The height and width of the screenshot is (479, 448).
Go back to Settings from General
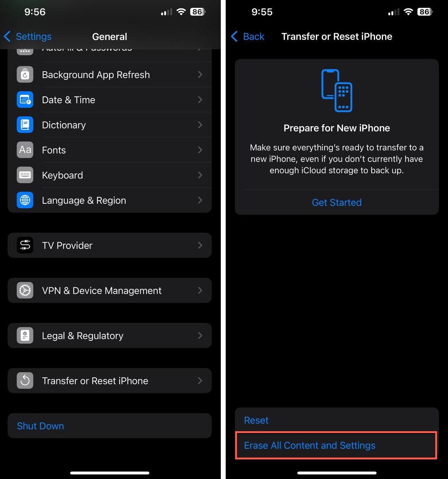coord(27,37)
